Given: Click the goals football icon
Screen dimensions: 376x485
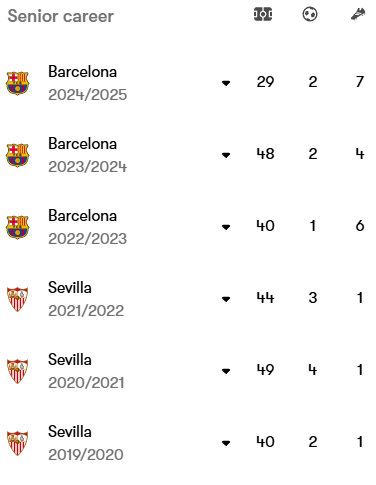Looking at the screenshot, I should [x=310, y=14].
